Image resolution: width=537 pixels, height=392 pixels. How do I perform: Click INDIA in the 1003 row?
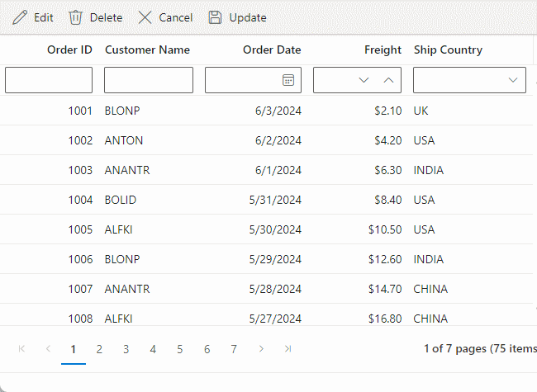pos(429,170)
